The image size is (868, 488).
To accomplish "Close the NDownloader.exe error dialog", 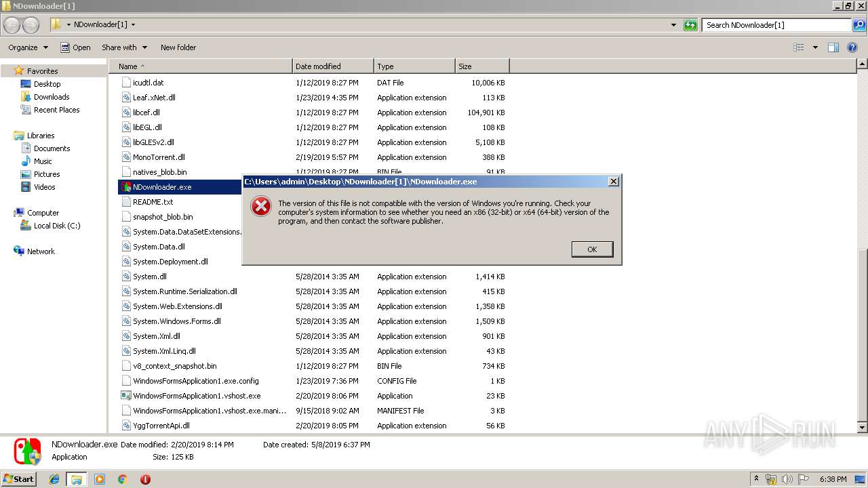I will click(613, 182).
